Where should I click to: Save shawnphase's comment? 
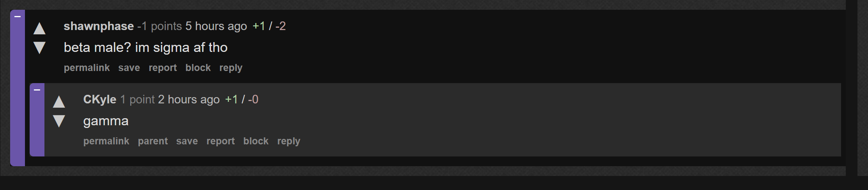(129, 68)
